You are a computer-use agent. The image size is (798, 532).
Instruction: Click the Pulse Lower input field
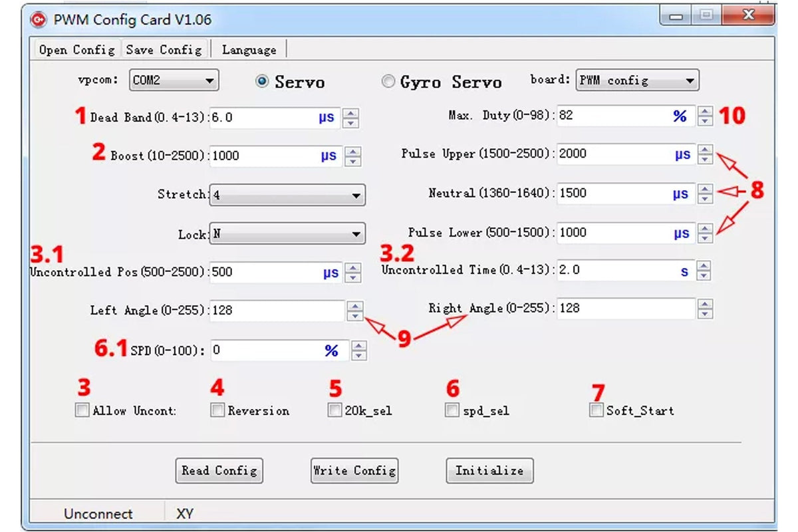click(626, 233)
